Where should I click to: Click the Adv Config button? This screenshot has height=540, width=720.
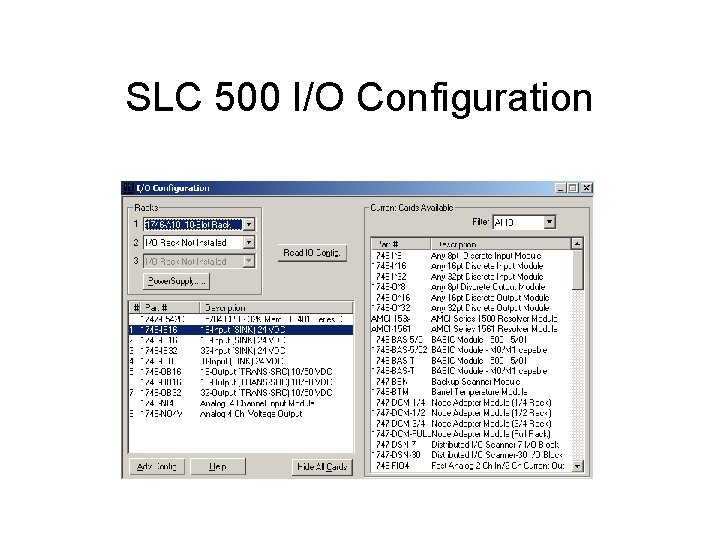[157, 467]
